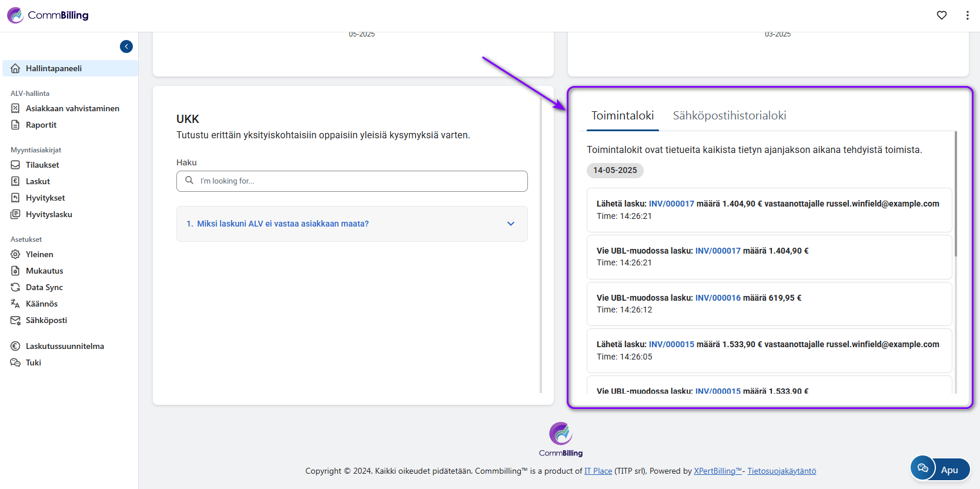Click the heart favorites icon
This screenshot has height=489, width=980.
click(x=942, y=15)
